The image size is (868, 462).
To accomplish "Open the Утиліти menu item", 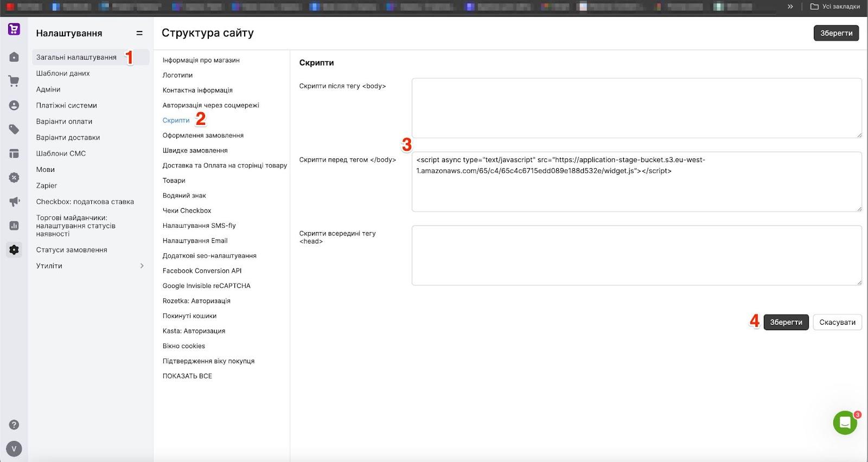I will 49,266.
